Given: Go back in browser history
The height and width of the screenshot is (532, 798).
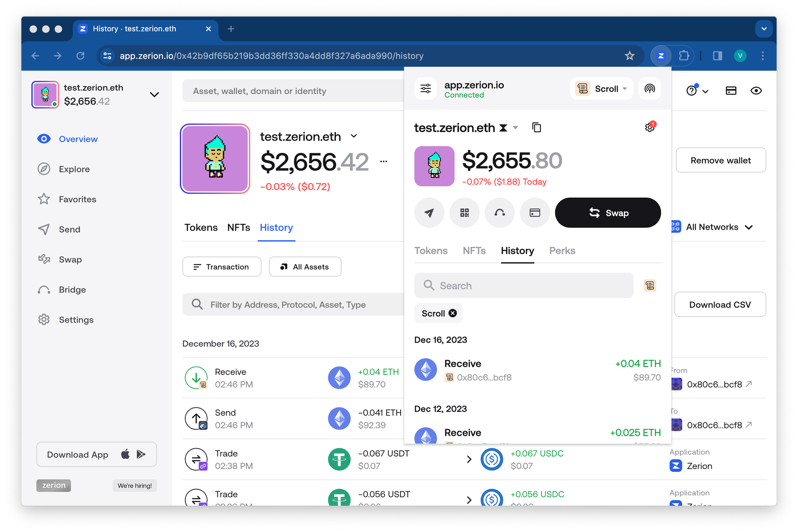Looking at the screenshot, I should click(36, 56).
